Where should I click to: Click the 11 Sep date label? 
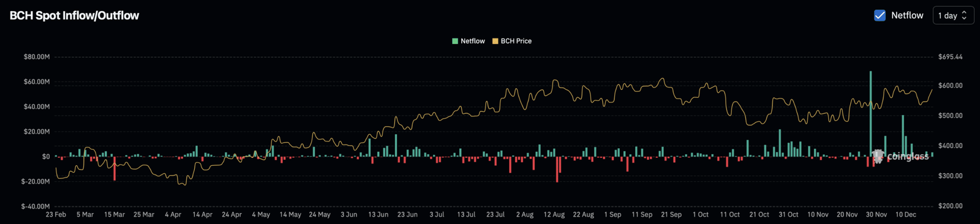pyautogui.click(x=642, y=215)
